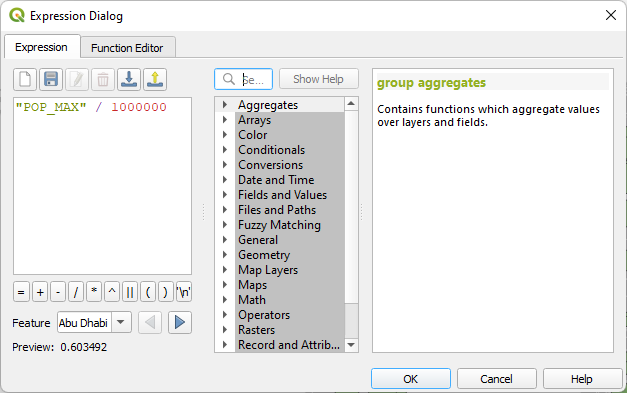Click the magnifier icon in search box

tap(229, 79)
